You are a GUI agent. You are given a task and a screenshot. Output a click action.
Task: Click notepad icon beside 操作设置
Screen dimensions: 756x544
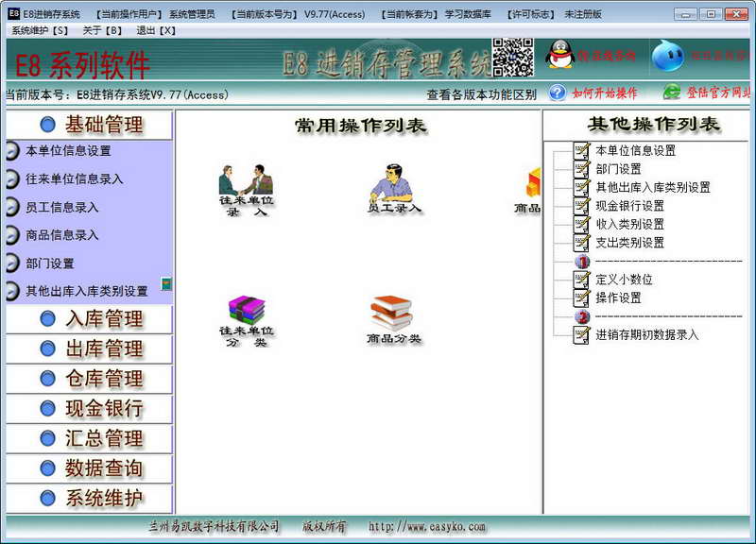tap(581, 297)
